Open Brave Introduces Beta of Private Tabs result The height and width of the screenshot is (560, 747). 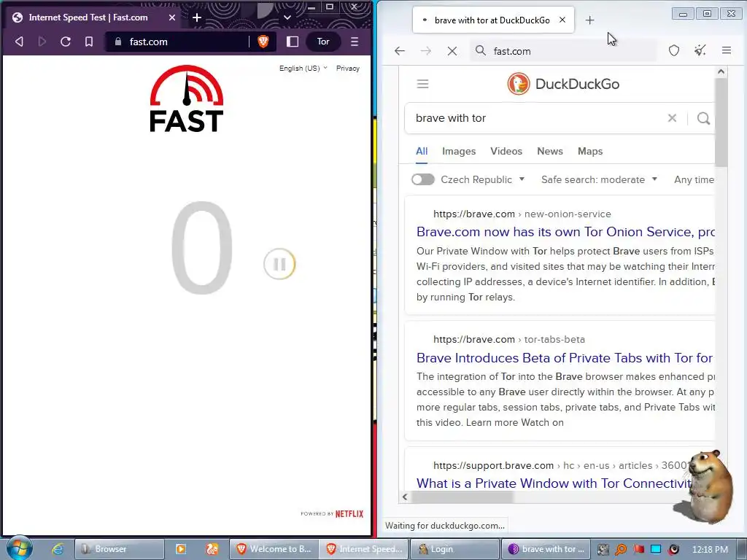(x=565, y=357)
